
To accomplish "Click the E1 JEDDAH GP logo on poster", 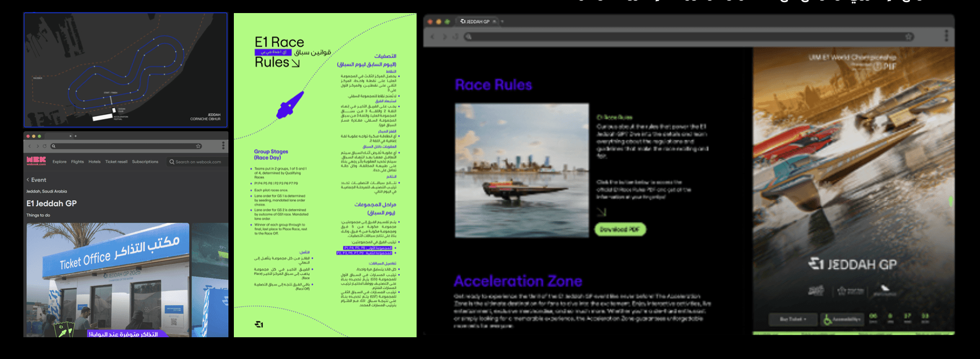I will point(852,264).
